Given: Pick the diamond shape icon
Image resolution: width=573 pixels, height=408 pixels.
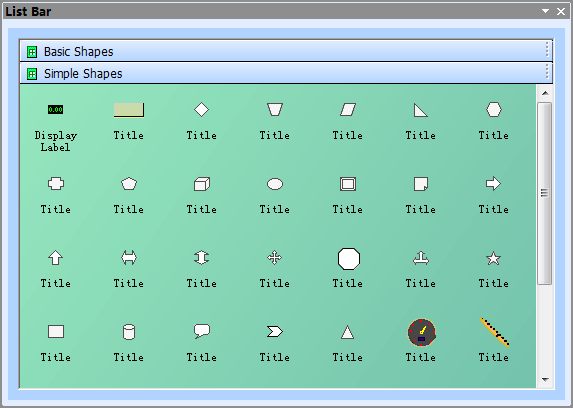Looking at the screenshot, I should pos(201,109).
